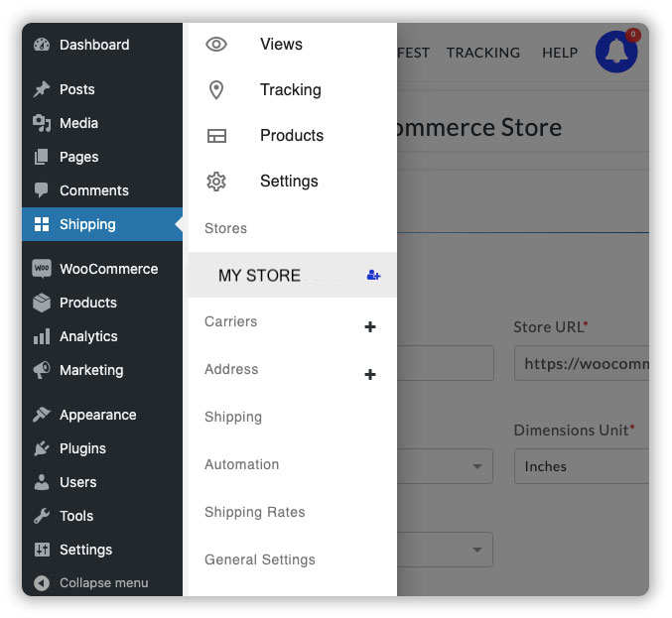Go to Comments in WordPress sidebar
Image resolution: width=672 pixels, height=618 pixels.
pyautogui.click(x=94, y=190)
